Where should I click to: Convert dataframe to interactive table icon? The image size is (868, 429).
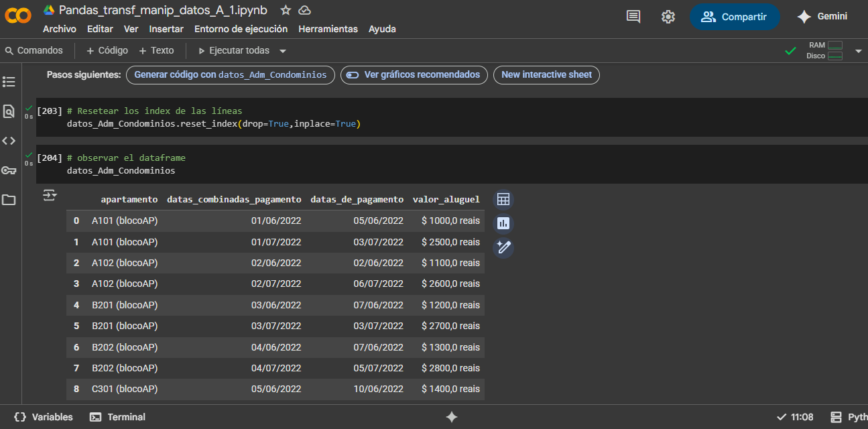pyautogui.click(x=503, y=199)
